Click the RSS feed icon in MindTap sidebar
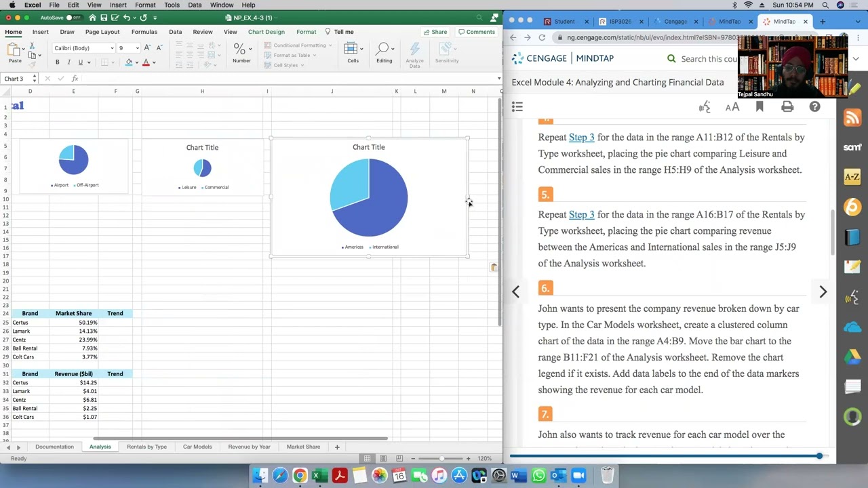868x488 pixels. 852,118
